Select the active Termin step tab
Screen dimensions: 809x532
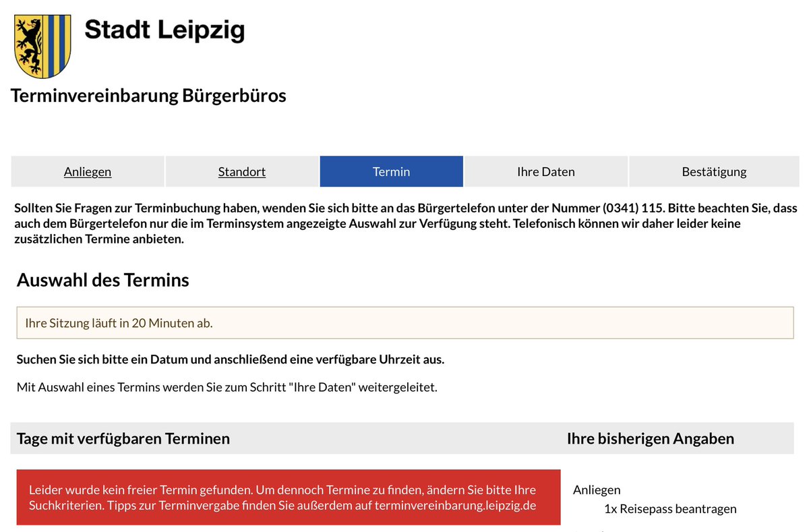(x=392, y=171)
